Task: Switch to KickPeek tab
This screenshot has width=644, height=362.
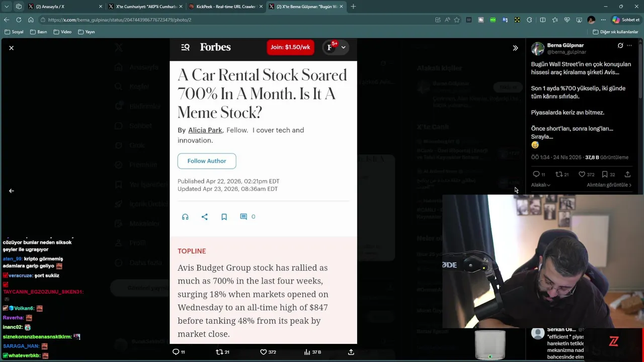Action: click(225, 7)
